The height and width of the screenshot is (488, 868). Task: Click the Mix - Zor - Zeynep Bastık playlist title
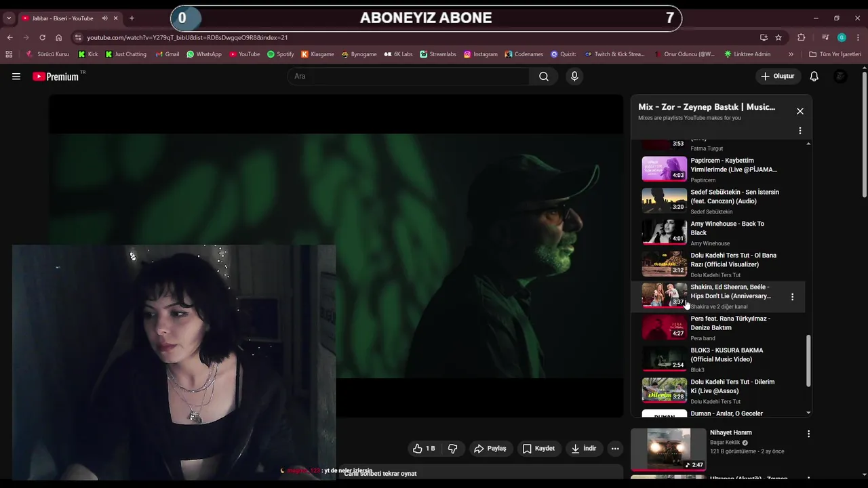(x=707, y=107)
